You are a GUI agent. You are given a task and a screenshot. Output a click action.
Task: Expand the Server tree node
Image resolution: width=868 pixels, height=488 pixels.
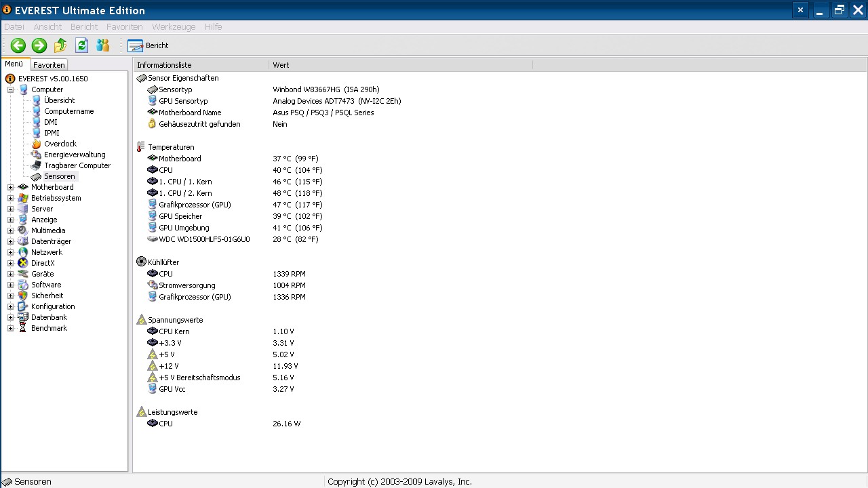10,209
